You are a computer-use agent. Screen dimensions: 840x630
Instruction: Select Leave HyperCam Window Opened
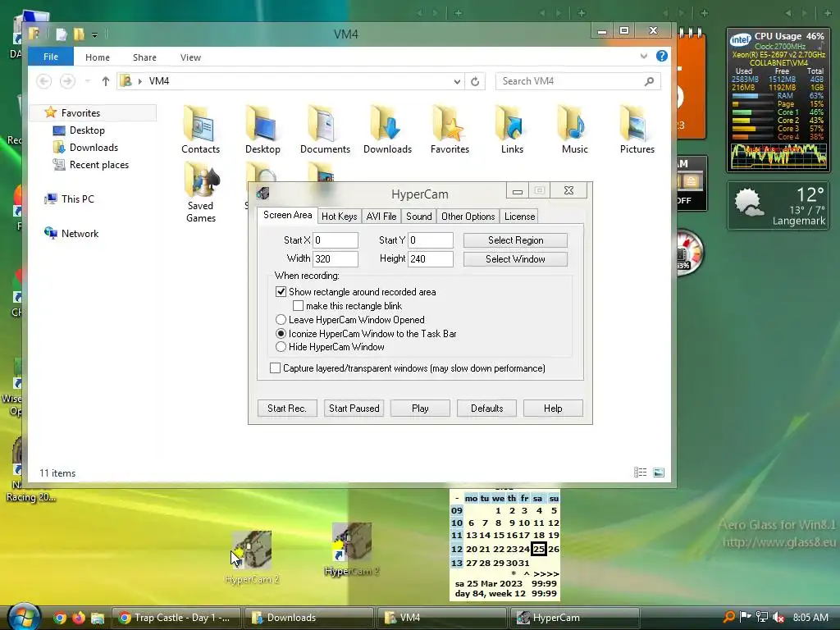coord(281,320)
